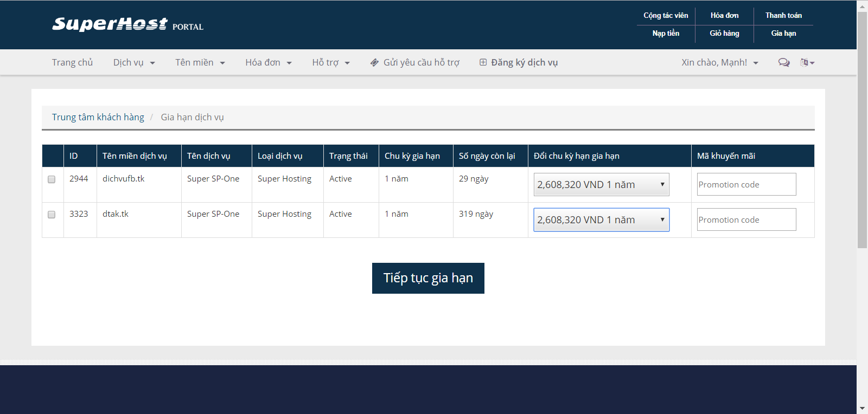The width and height of the screenshot is (868, 414).
Task: Open renewal period dropdown for ID 2944
Action: (x=601, y=185)
